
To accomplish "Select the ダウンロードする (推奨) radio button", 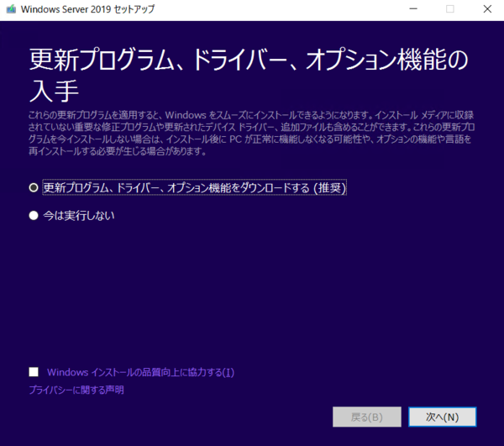I will coord(34,187).
